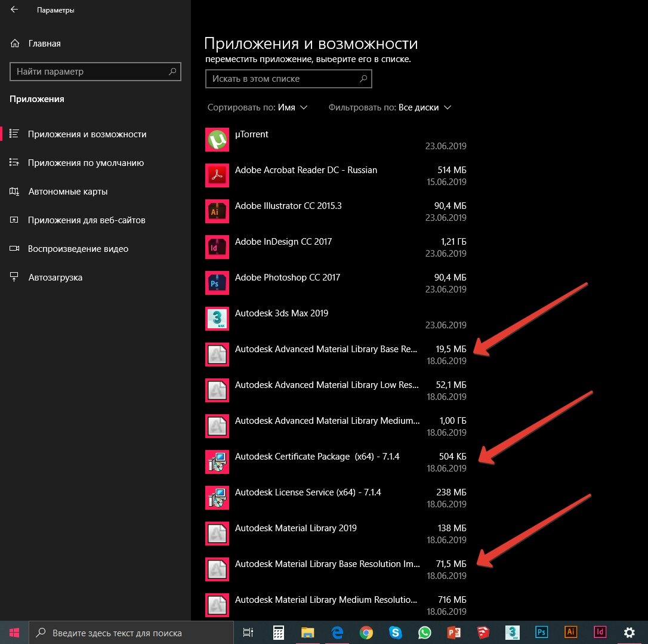The height and width of the screenshot is (644, 648).
Task: Click Material Library Medium Resolutio... icon
Action: [x=217, y=605]
